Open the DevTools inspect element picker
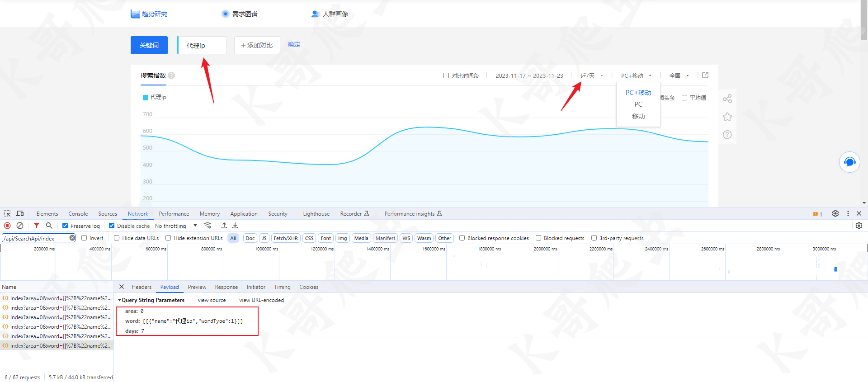The image size is (868, 382). pyautogui.click(x=7, y=214)
